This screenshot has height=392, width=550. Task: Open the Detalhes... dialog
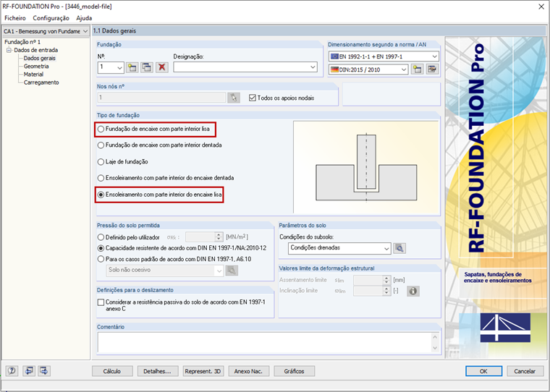(157, 371)
